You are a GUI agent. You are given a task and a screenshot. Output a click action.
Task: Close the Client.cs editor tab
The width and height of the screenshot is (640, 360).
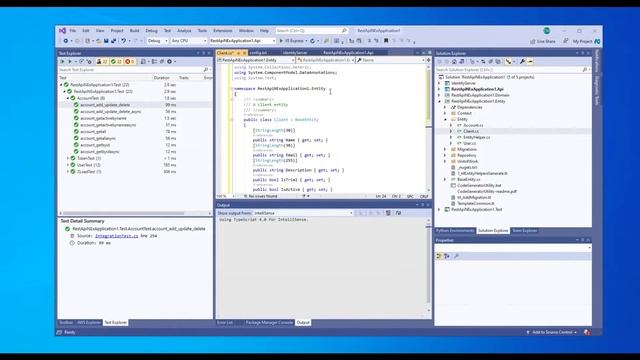[244, 53]
